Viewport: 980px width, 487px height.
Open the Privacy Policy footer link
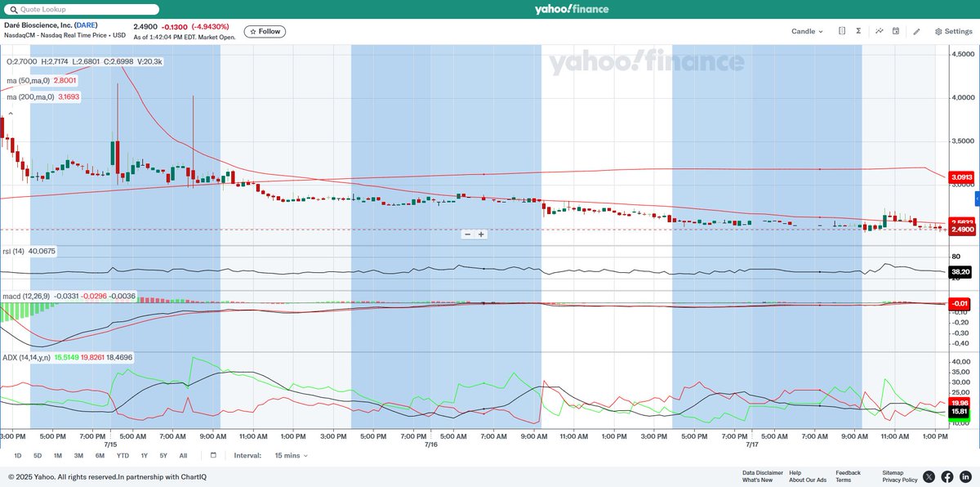[x=900, y=480]
